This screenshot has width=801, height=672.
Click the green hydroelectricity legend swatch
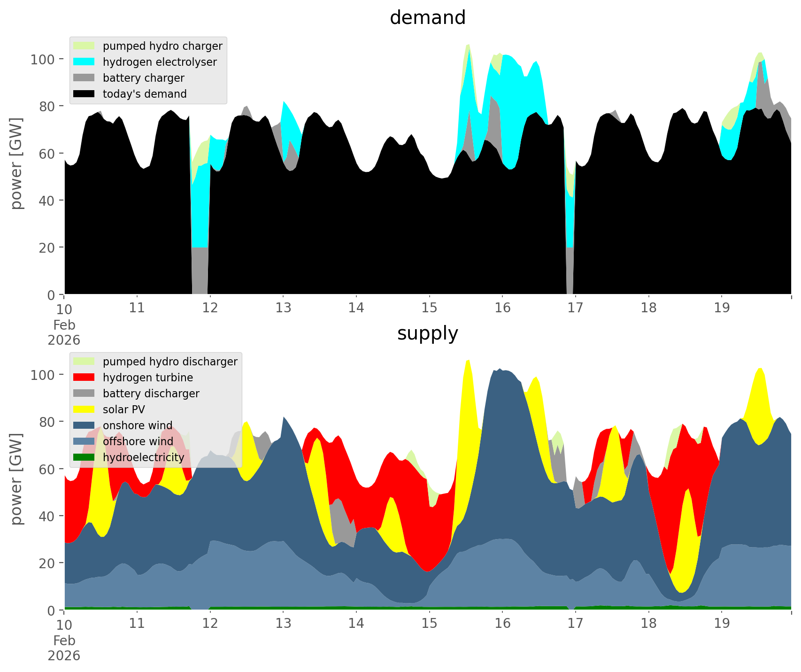coord(85,457)
